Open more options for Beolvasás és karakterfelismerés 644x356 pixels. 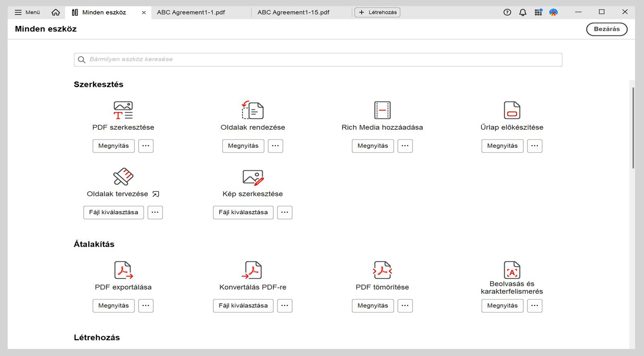[535, 306]
